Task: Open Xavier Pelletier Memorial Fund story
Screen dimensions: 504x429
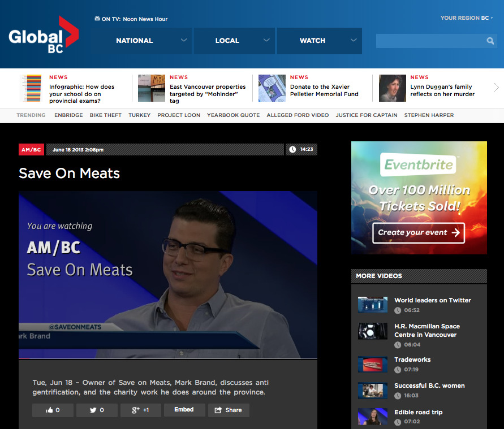Action: [324, 90]
